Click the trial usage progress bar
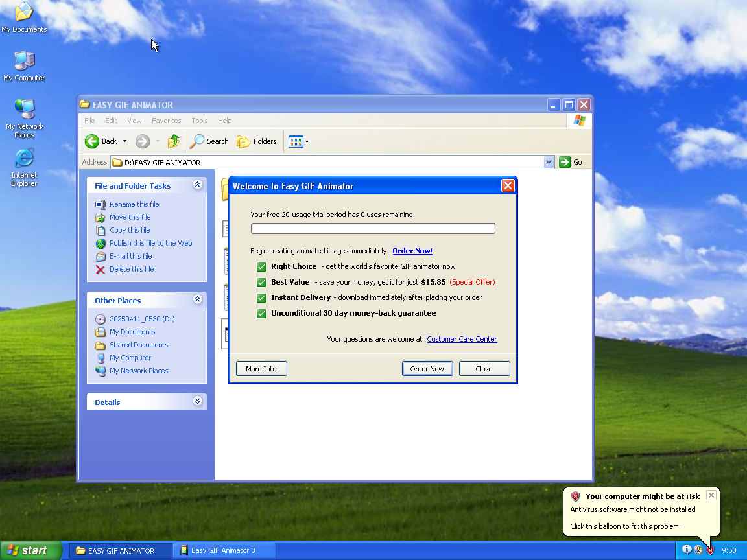This screenshot has width=747, height=560. click(x=373, y=229)
